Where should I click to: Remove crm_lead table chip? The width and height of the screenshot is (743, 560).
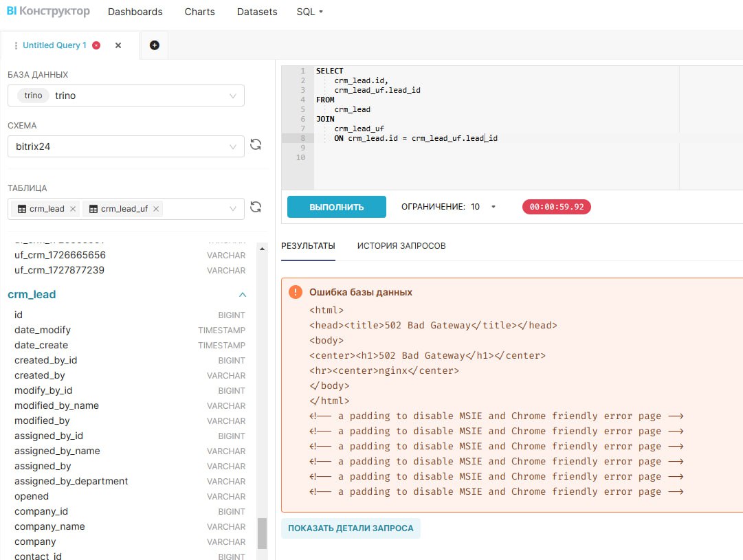(73, 209)
